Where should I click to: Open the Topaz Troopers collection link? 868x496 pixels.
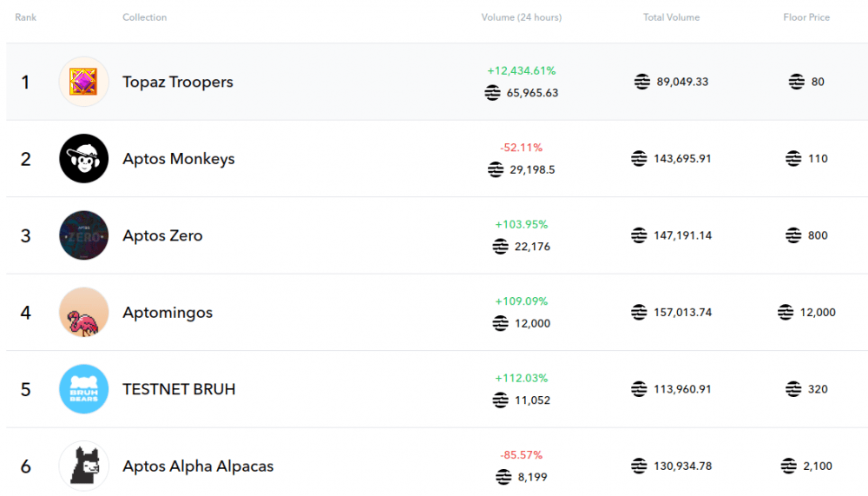click(x=178, y=83)
